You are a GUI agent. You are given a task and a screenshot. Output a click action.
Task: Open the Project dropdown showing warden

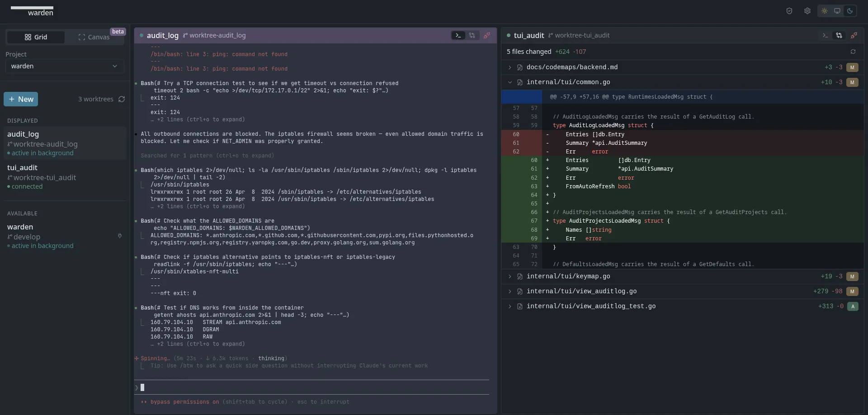[x=65, y=66]
